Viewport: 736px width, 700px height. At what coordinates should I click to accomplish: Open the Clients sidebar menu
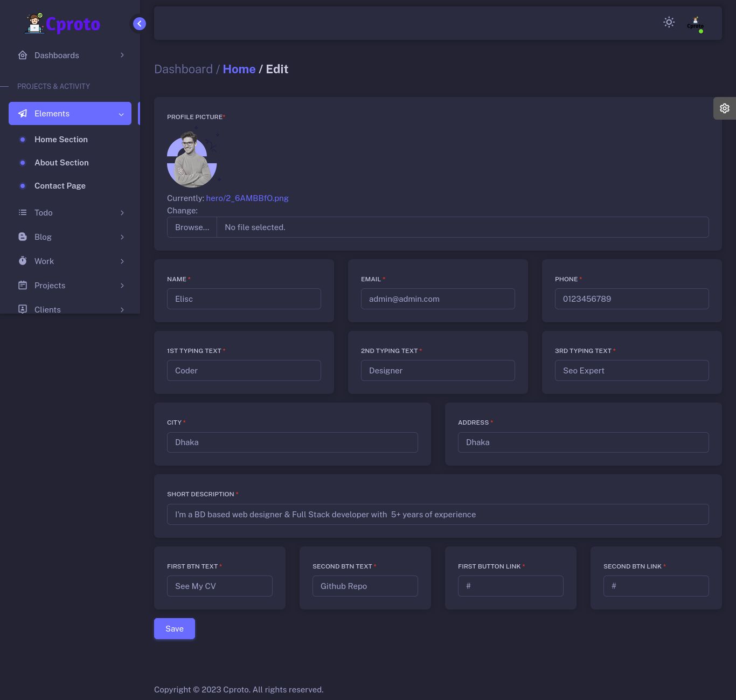coord(70,307)
